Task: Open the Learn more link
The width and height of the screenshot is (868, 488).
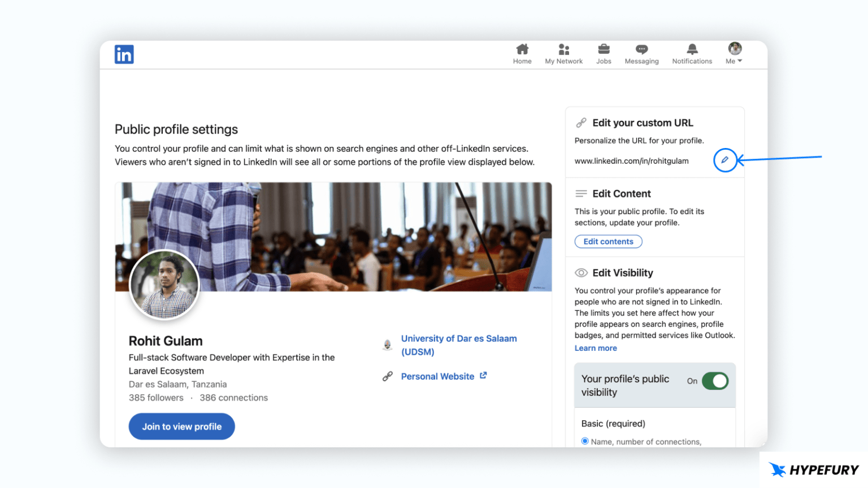Action: tap(596, 348)
